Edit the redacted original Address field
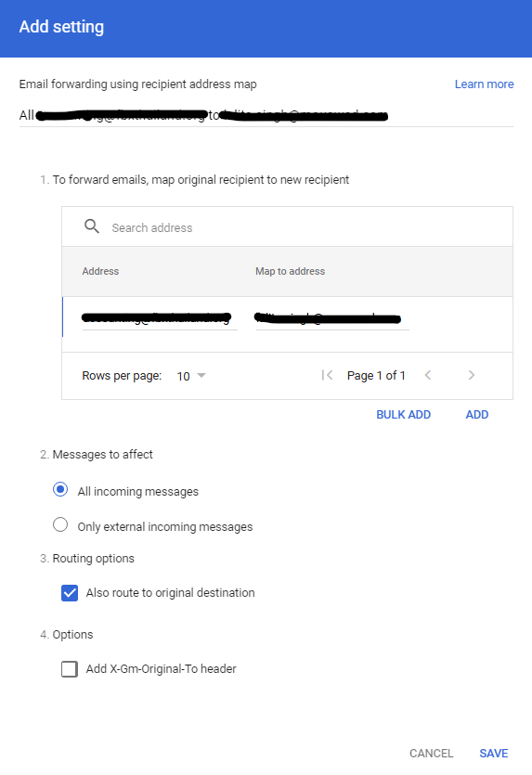The width and height of the screenshot is (532, 775). click(160, 318)
